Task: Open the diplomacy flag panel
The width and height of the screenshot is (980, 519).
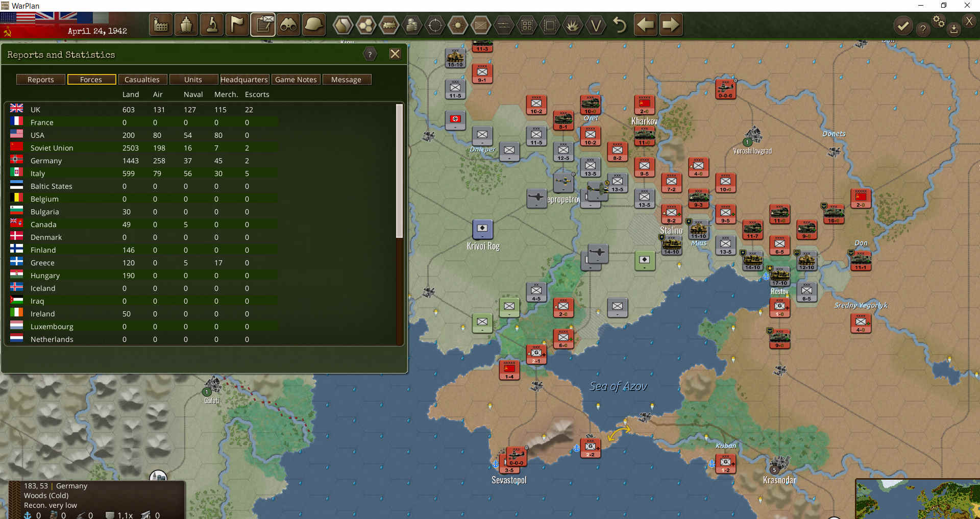Action: (237, 24)
